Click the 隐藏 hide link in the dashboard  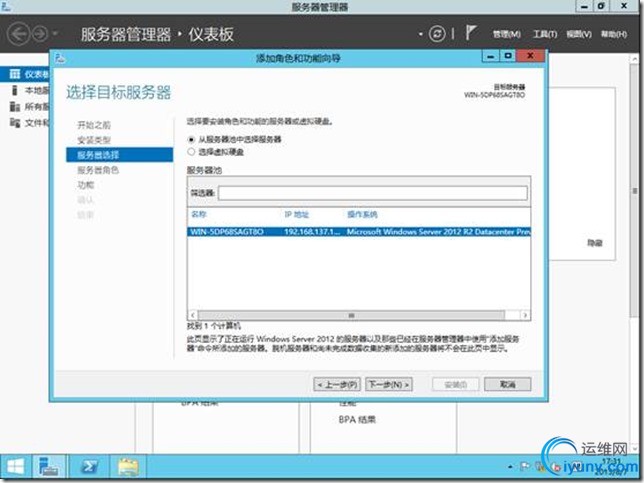coord(594,243)
